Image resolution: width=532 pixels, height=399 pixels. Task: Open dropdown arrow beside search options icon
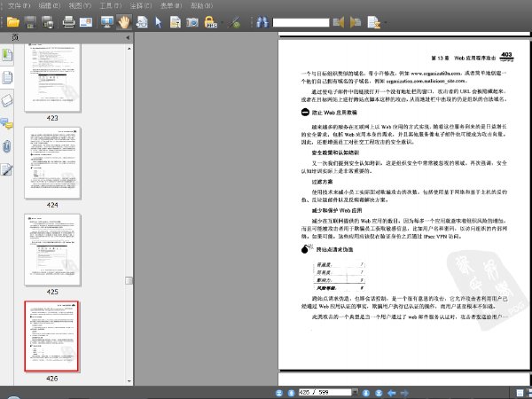coord(386,23)
